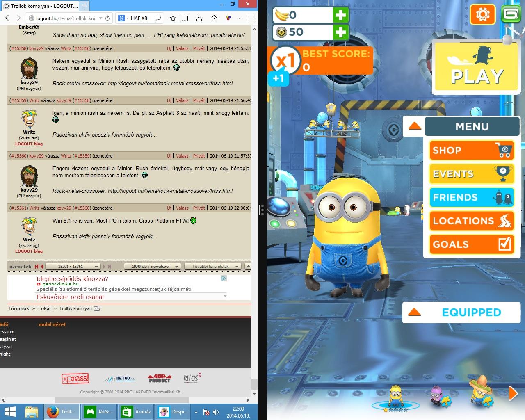Go to Lokál breadcrumb
This screenshot has width=525, height=420.
(x=44, y=308)
